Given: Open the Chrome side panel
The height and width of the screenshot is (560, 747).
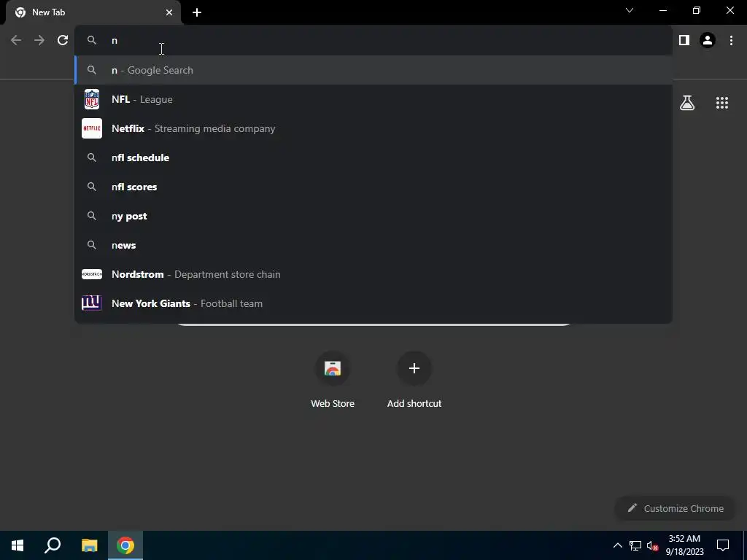Looking at the screenshot, I should tap(684, 41).
